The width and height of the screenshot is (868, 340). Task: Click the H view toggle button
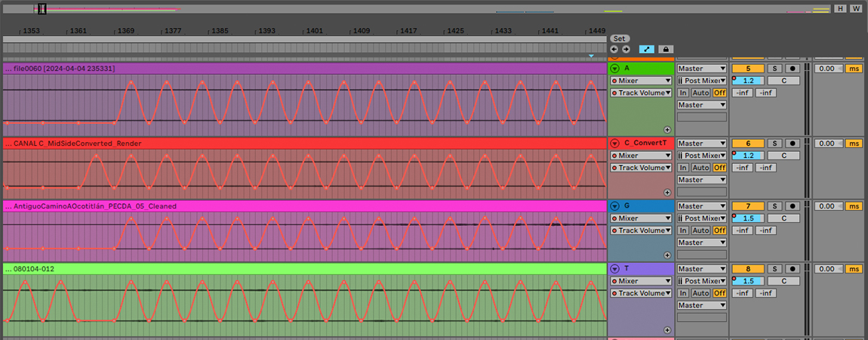pyautogui.click(x=840, y=9)
